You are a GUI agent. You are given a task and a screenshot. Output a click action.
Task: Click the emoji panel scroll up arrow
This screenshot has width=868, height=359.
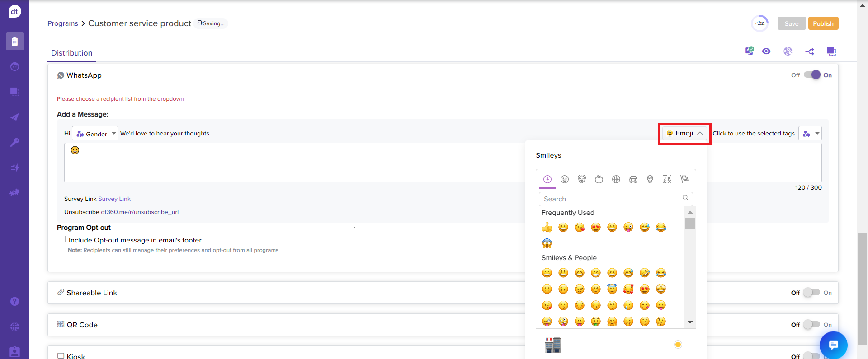click(690, 212)
